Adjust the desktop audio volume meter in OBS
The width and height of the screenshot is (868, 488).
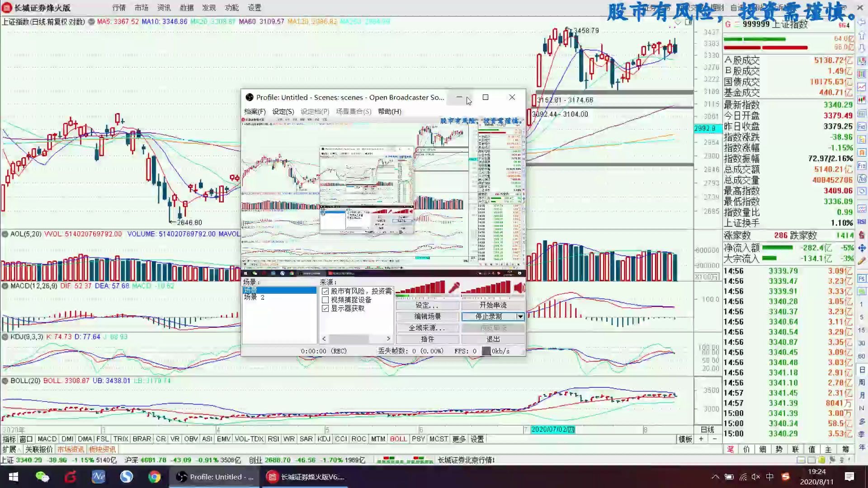[486, 288]
